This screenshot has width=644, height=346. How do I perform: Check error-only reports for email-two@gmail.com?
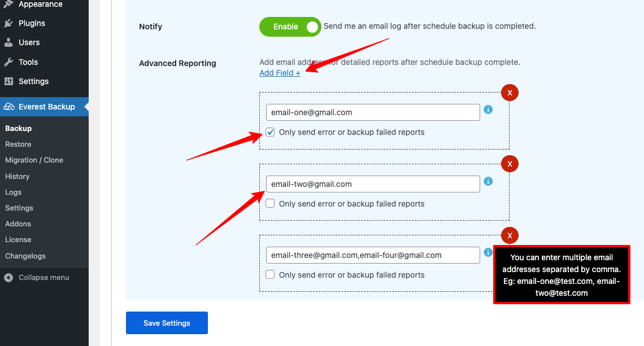click(271, 204)
